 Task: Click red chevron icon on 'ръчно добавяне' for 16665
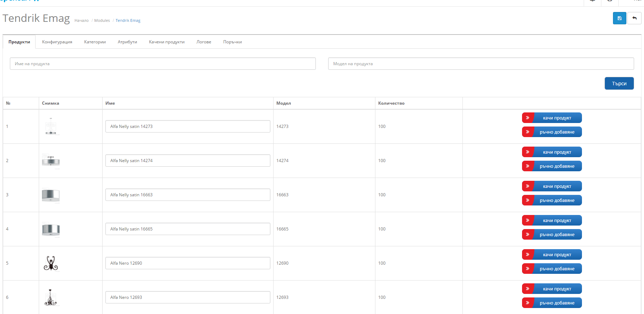coord(528,234)
